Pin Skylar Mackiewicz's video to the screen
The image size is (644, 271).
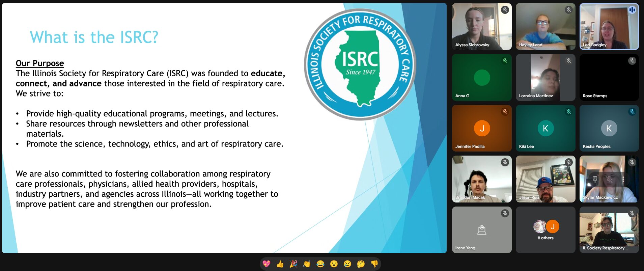point(595,179)
